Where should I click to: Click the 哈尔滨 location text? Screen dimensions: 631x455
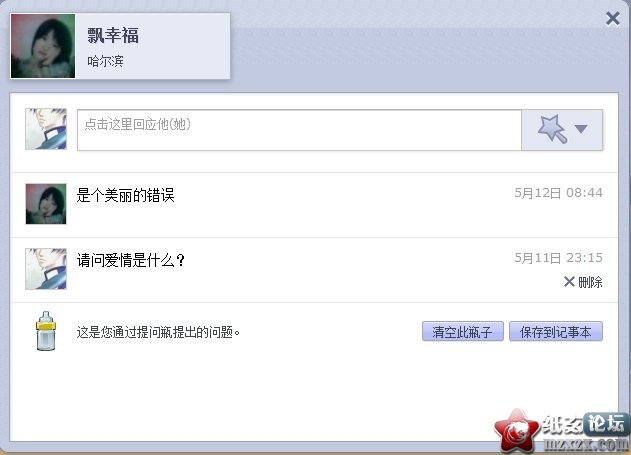click(105, 61)
